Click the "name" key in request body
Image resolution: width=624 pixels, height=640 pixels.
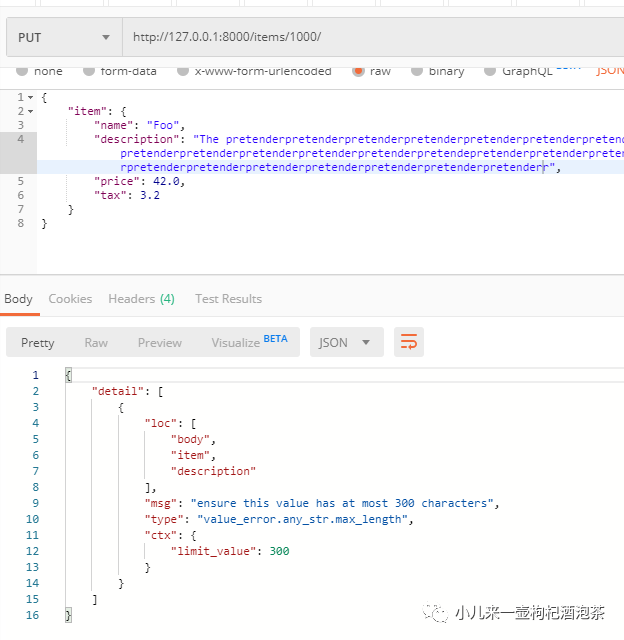click(x=113, y=125)
